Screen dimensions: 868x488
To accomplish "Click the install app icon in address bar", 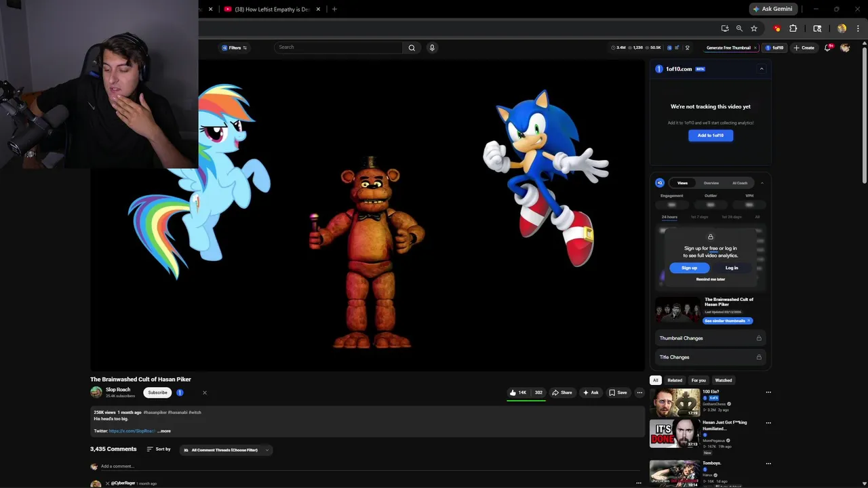I will [x=725, y=28].
